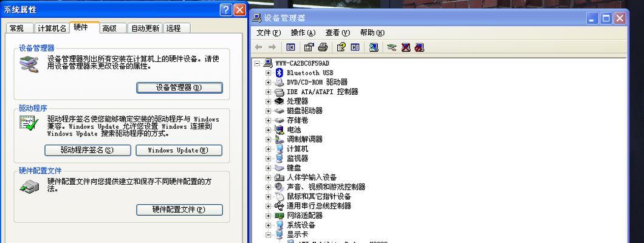Click the Print icon in Device Manager toolbar
This screenshot has width=644, height=243.
coord(323,47)
